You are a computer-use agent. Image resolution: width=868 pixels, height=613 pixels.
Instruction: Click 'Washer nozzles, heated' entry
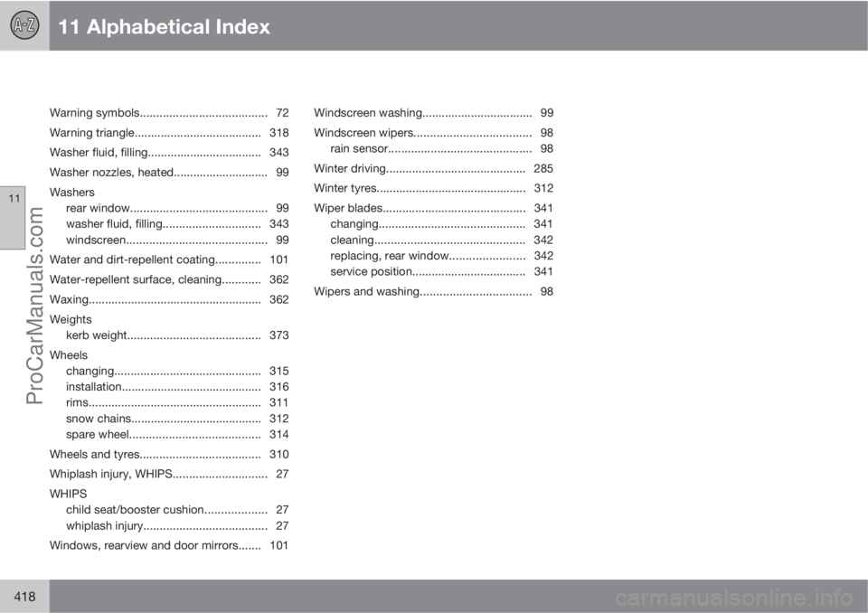[x=169, y=172]
